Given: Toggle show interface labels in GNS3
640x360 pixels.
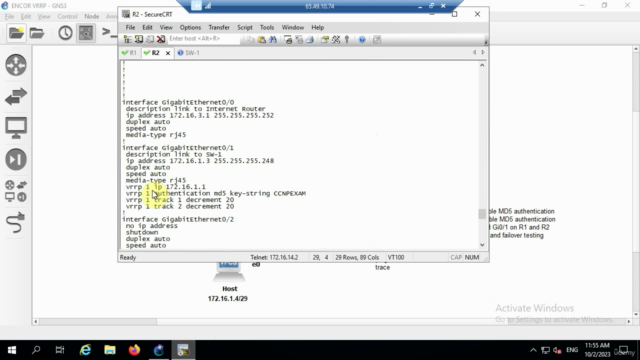Looking at the screenshot, I should tap(86, 33).
